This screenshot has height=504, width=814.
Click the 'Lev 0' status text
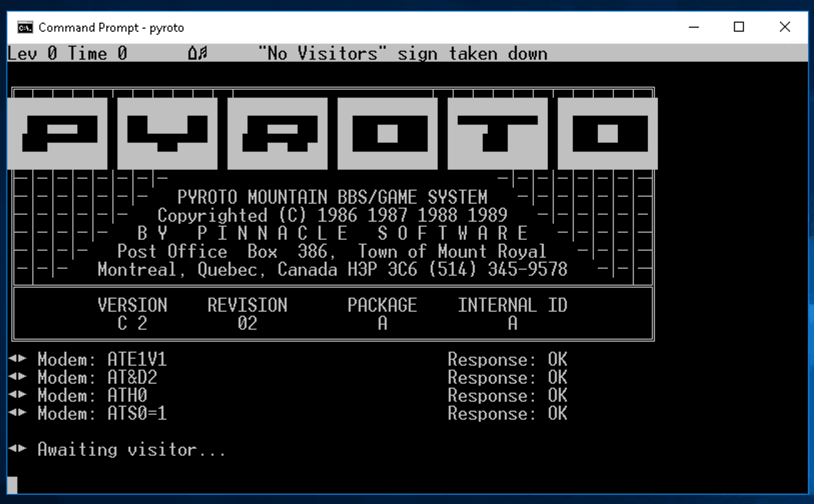point(33,54)
